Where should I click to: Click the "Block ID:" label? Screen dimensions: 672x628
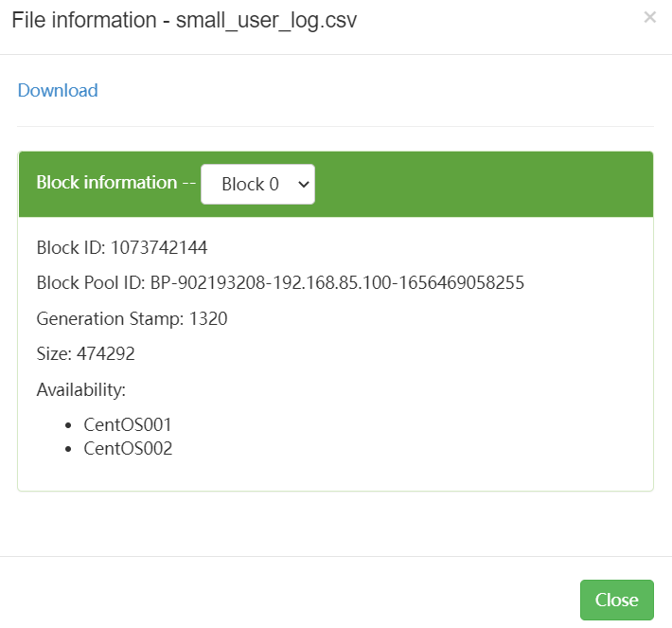(x=71, y=248)
